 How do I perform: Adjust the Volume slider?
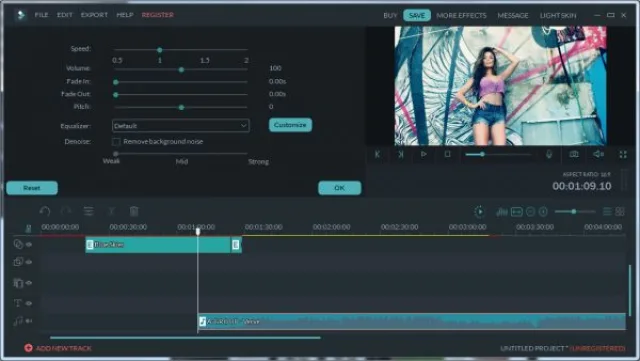pos(181,69)
